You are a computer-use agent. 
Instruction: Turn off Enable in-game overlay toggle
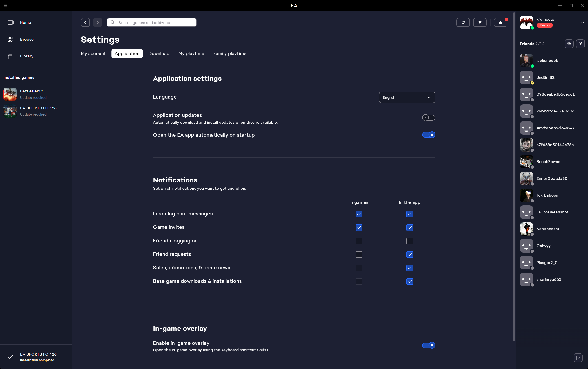(428, 345)
